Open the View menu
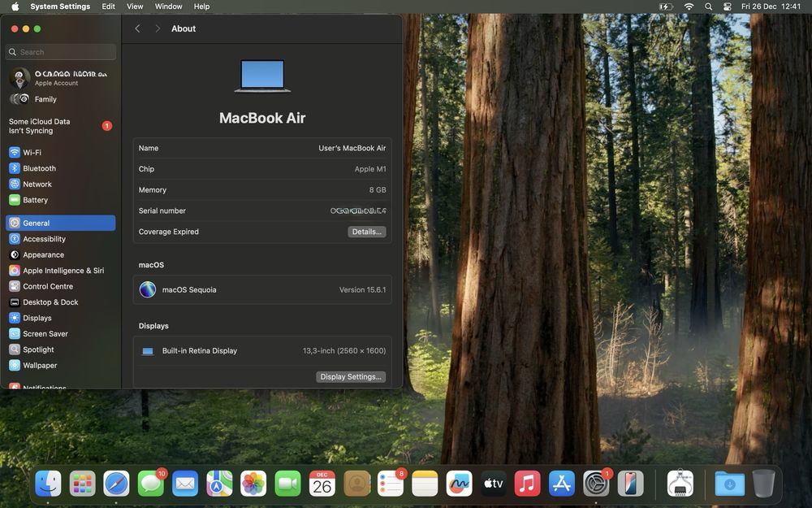Image resolution: width=812 pixels, height=508 pixels. [135, 7]
